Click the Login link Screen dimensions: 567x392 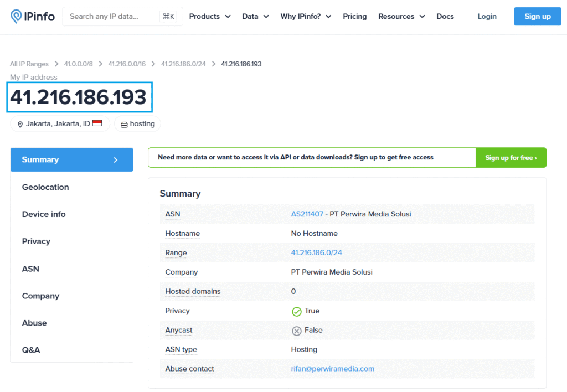(487, 16)
